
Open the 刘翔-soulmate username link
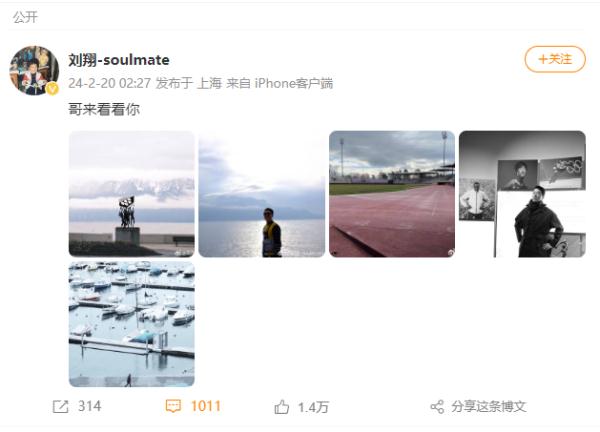[119, 60]
